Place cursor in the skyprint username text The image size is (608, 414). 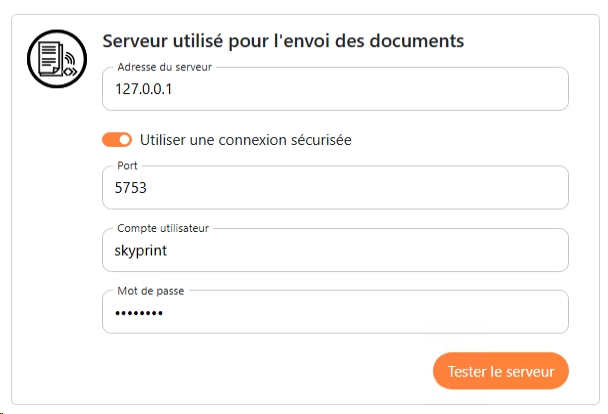pos(143,252)
